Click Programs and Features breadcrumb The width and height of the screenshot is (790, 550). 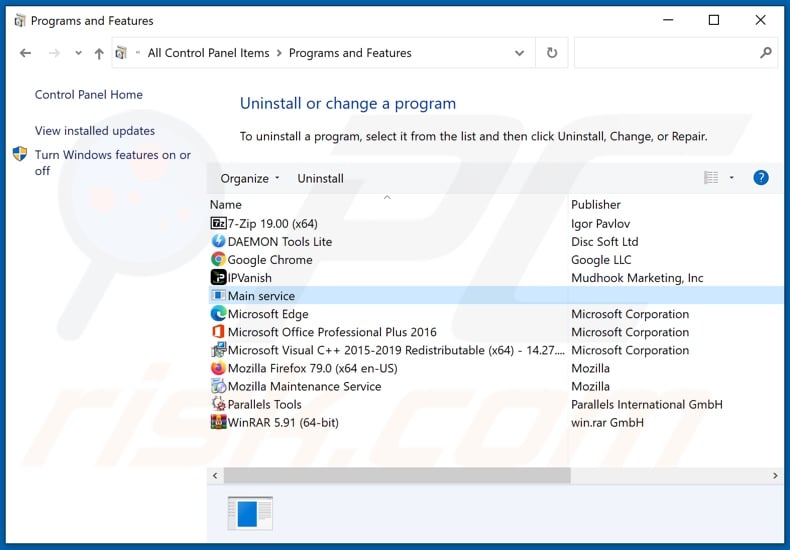pos(350,53)
